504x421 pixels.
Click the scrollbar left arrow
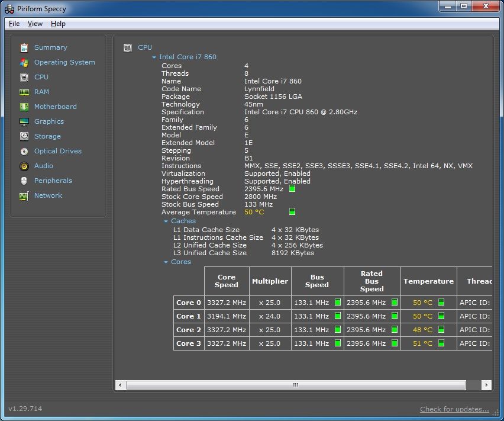pos(120,385)
